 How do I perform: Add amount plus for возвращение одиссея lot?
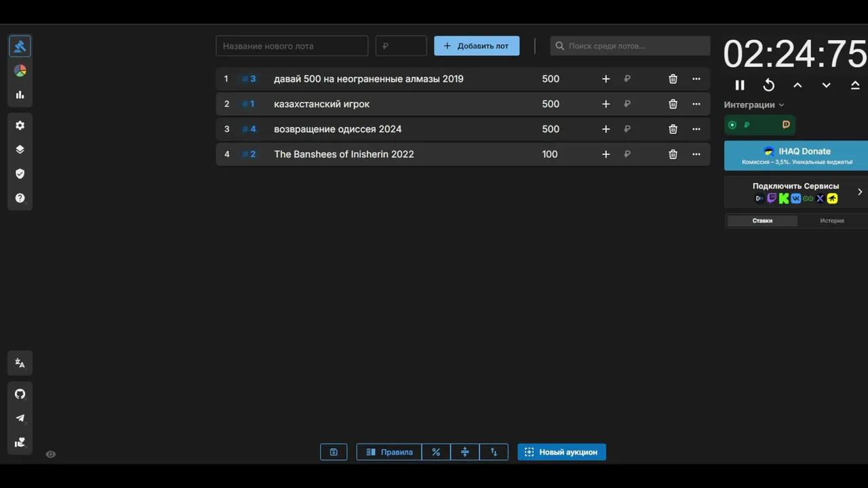click(x=606, y=129)
